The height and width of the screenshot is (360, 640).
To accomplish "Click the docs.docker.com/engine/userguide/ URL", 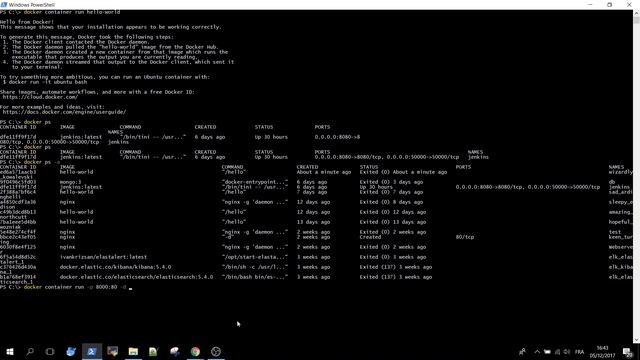I will point(64,112).
